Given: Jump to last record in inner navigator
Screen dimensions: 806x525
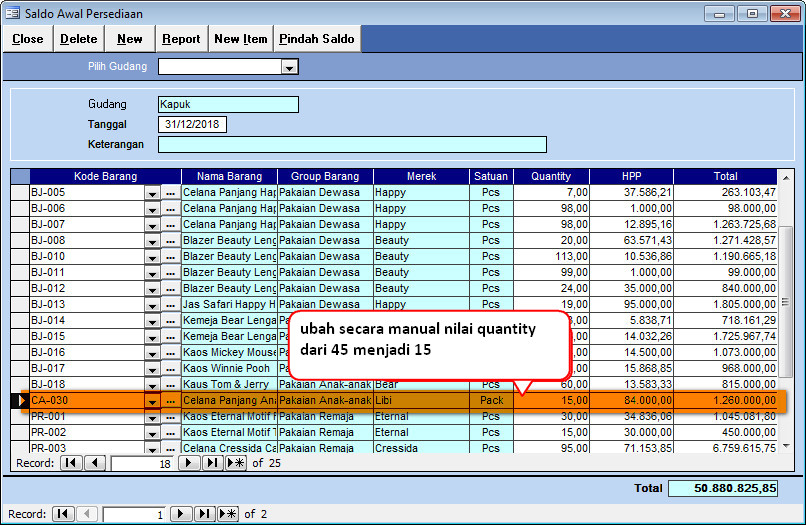Looking at the screenshot, I should (212, 463).
